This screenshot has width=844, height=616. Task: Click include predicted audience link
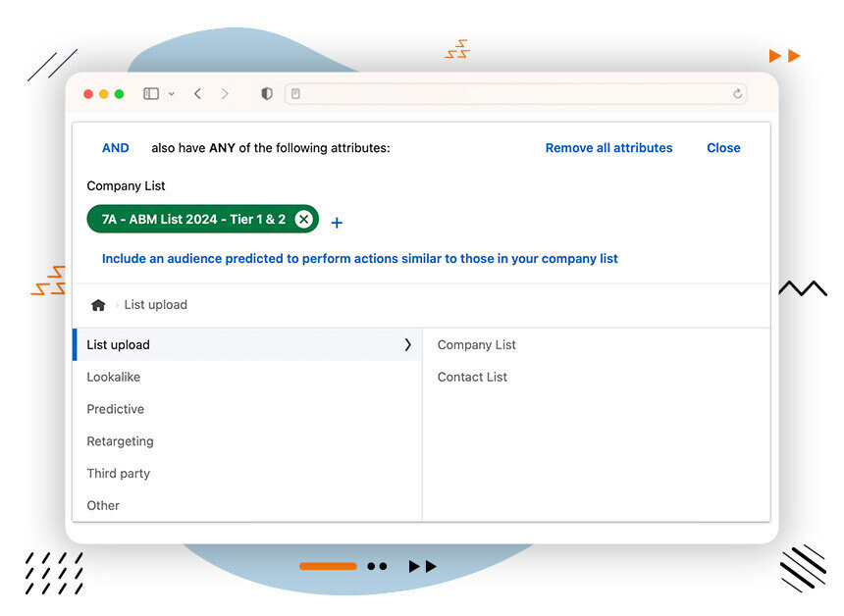pos(360,259)
